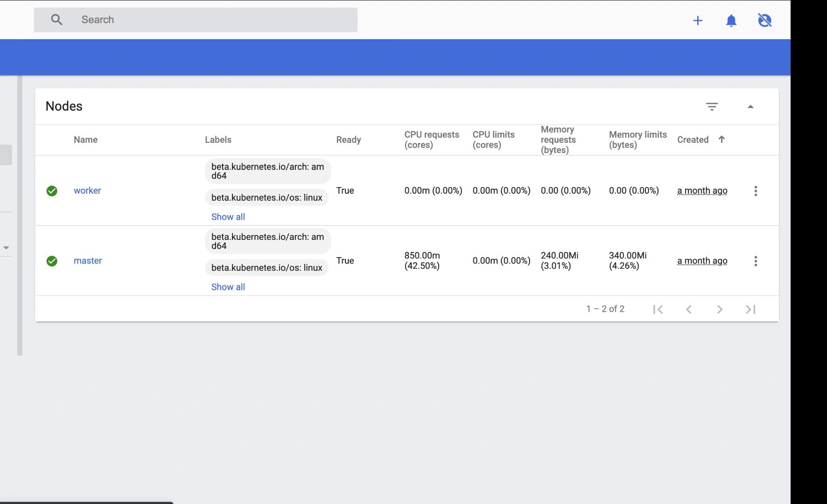Click master's 340.00Mi memory limits value
827x504 pixels.
[x=628, y=260]
